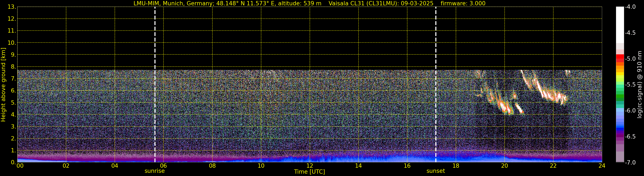Click the "log(rc-signal) @ 910 nm" colorbar title
The width and height of the screenshot is (644, 176).
[640, 85]
